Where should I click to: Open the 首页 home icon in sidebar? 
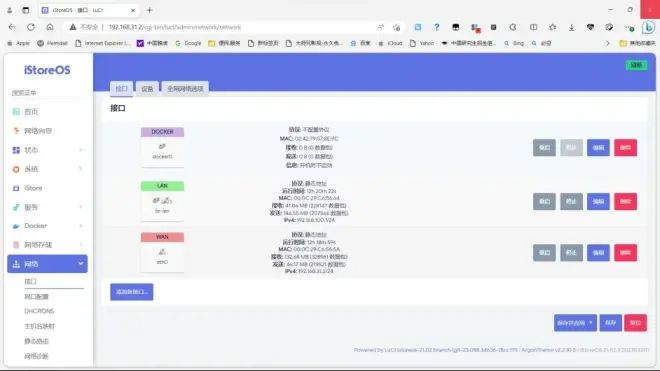pyautogui.click(x=16, y=112)
